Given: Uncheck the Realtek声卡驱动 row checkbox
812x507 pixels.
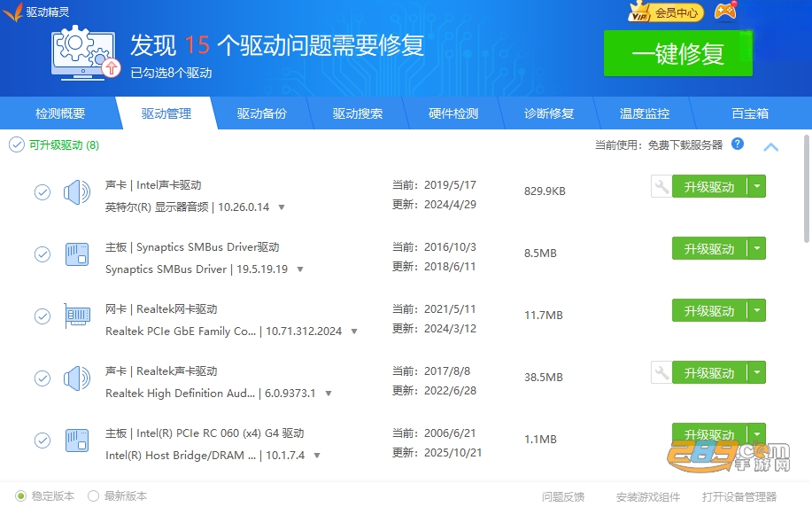Looking at the screenshot, I should coord(43,378).
